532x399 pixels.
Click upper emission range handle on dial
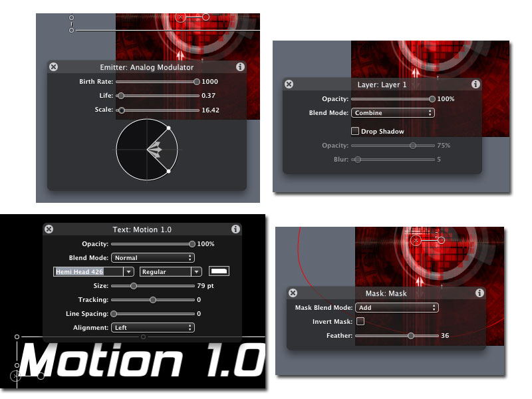[169, 128]
